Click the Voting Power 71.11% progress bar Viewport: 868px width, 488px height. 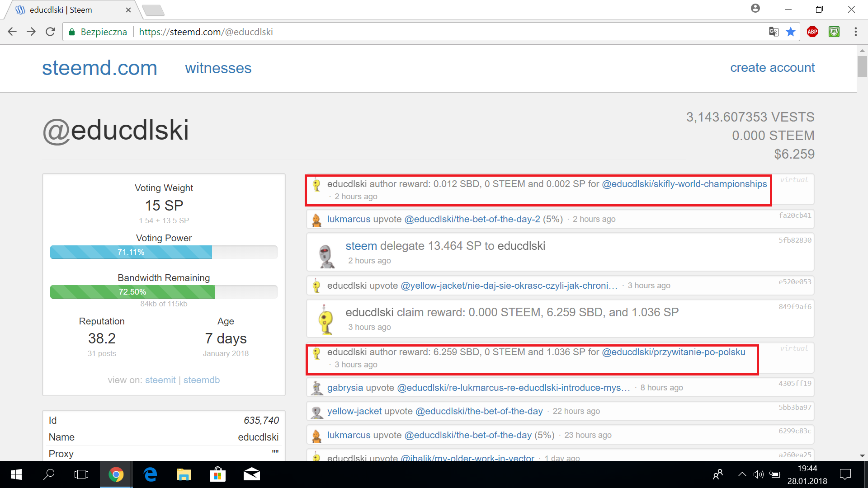pos(164,252)
